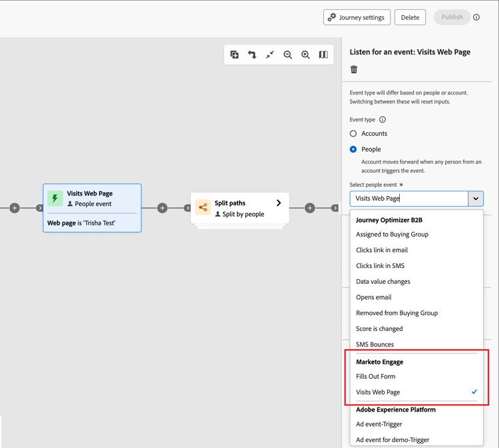Click the Event type info icon
The width and height of the screenshot is (499, 448).
pos(383,120)
